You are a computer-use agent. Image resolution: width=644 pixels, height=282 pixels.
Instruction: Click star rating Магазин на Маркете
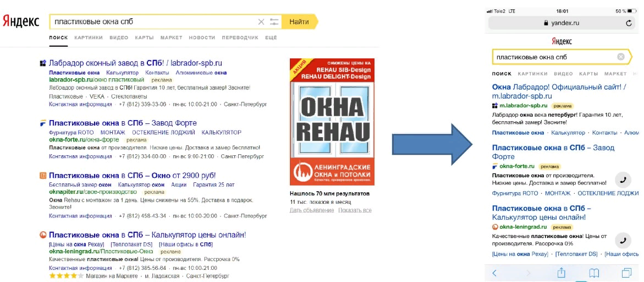click(66, 276)
